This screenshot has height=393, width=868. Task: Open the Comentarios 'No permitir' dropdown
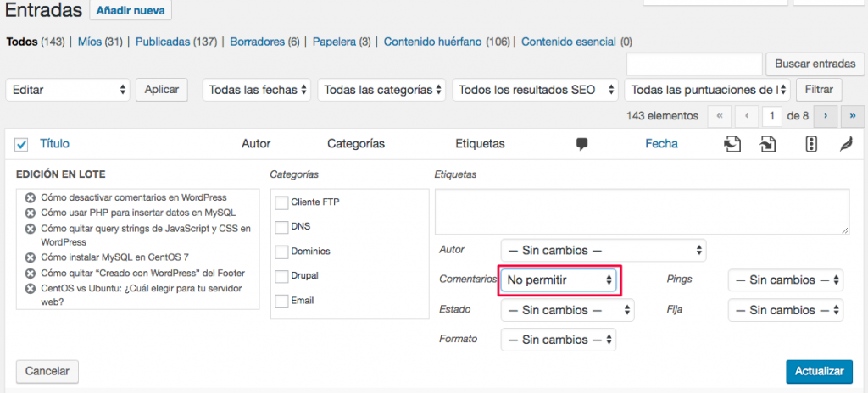559,280
